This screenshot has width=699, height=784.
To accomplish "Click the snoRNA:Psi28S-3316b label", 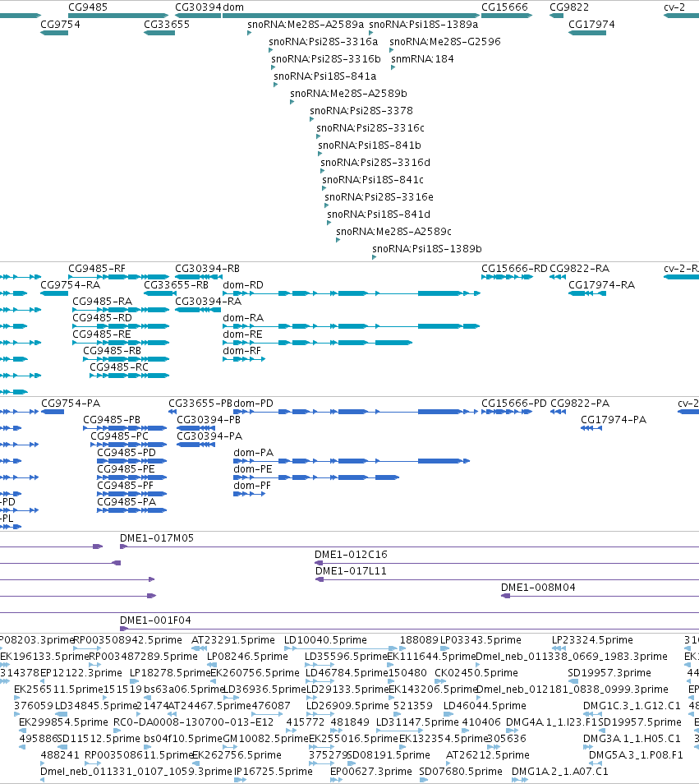I will click(x=326, y=58).
